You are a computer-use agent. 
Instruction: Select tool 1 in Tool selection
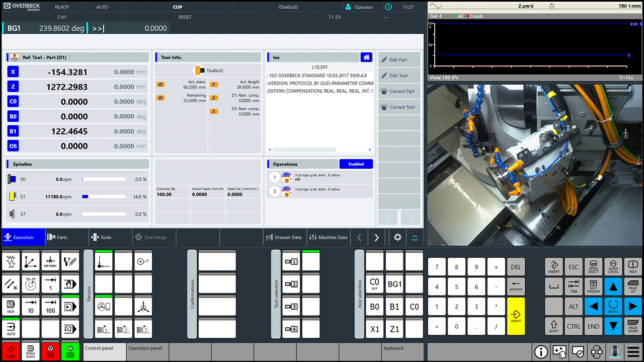tap(291, 261)
